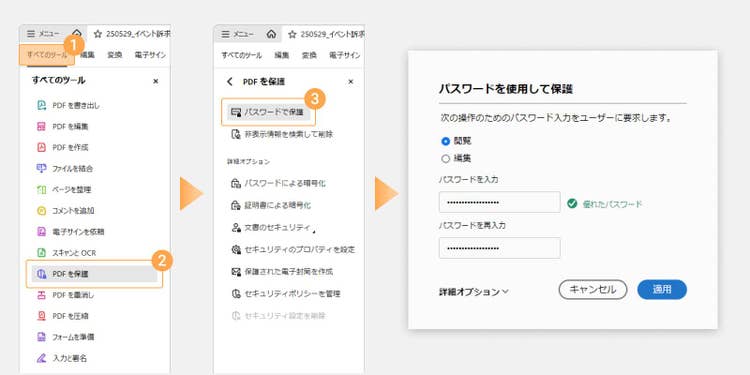The width and height of the screenshot is (750, 375).
Task: Open 文書のセキュリティ submenu arrow
Action: pos(314,232)
